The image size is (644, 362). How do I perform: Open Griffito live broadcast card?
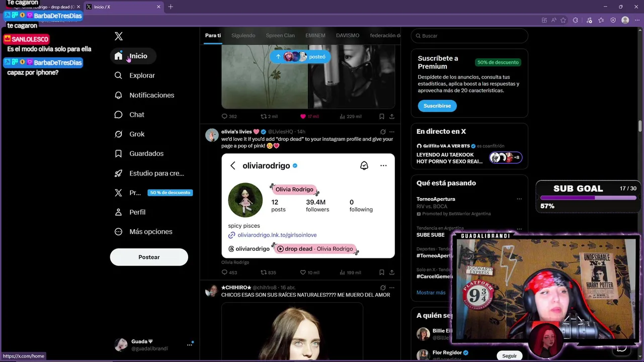coord(469,153)
